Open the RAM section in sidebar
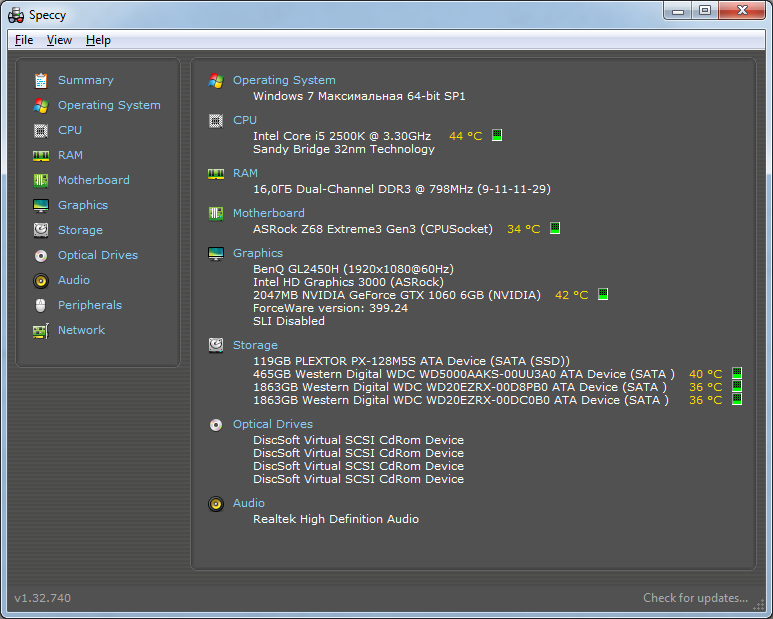This screenshot has width=773, height=619. 70,155
